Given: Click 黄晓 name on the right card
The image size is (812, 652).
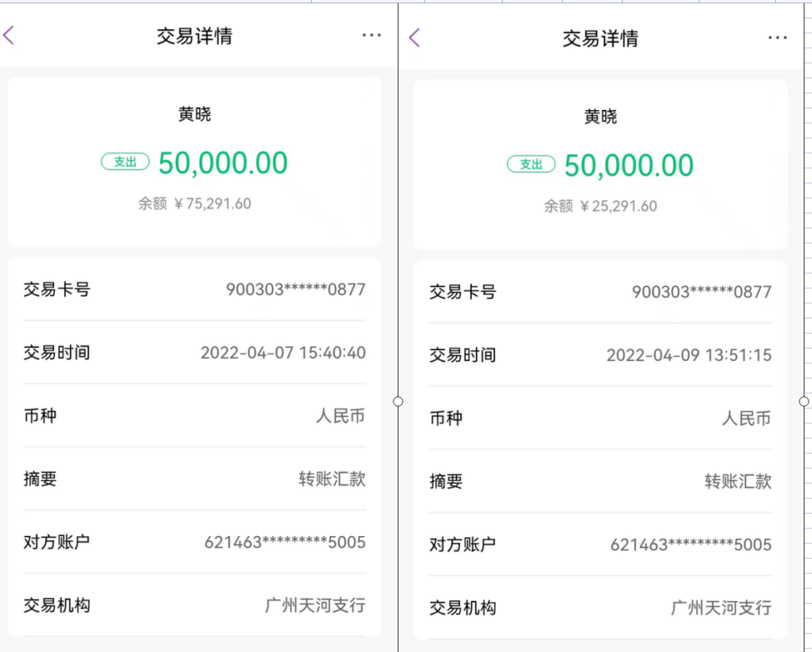Looking at the screenshot, I should tap(600, 117).
